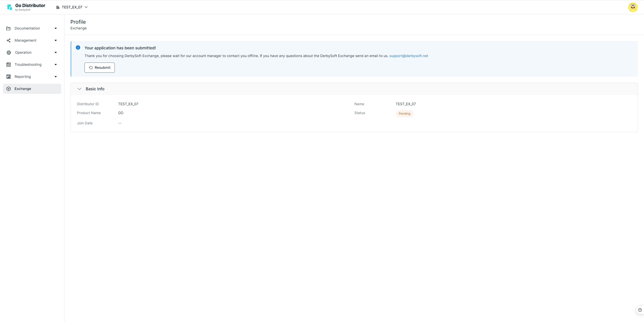This screenshot has height=322, width=644.
Task: Open the TEST_EX_07 account dropdown
Action: (72, 7)
